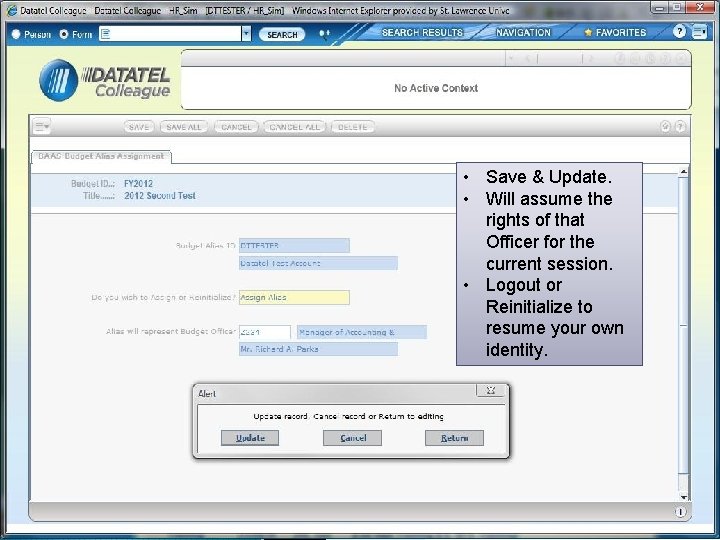Click the FY2012 budget ID text
Image resolution: width=720 pixels, height=540 pixels.
[138, 184]
